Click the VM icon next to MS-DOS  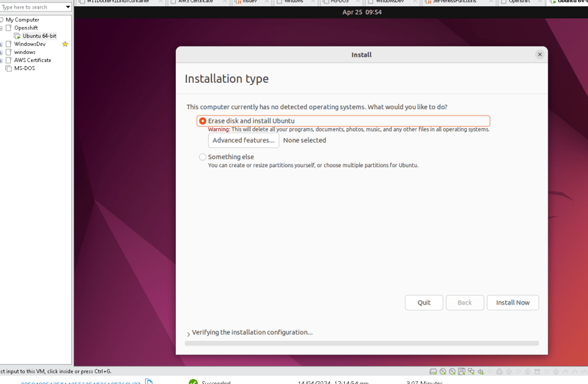tap(9, 68)
